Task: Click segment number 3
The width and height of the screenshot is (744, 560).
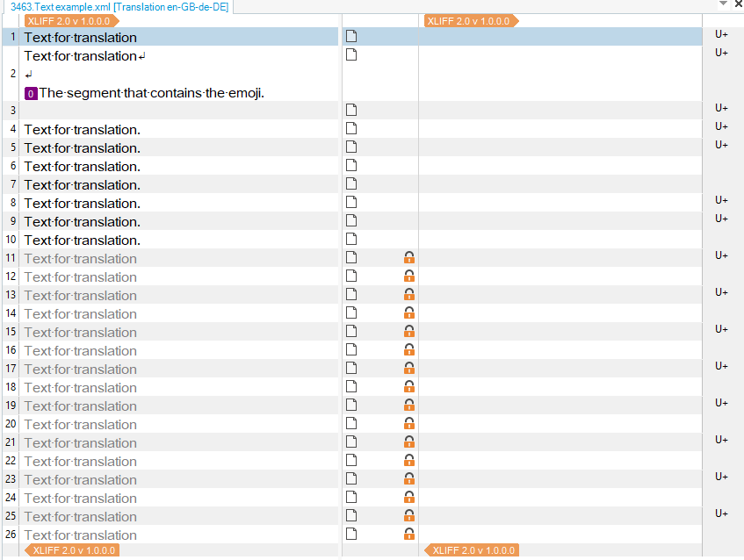Action: (13, 110)
